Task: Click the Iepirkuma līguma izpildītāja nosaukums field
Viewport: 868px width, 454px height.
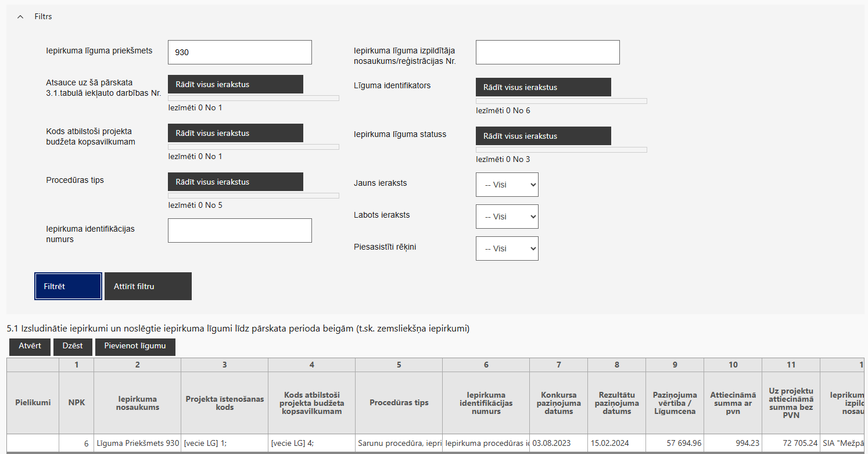Action: click(547, 52)
